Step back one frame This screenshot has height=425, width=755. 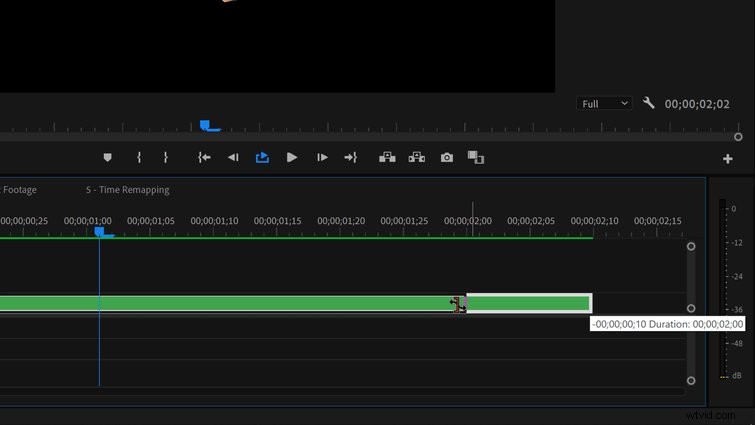234,157
